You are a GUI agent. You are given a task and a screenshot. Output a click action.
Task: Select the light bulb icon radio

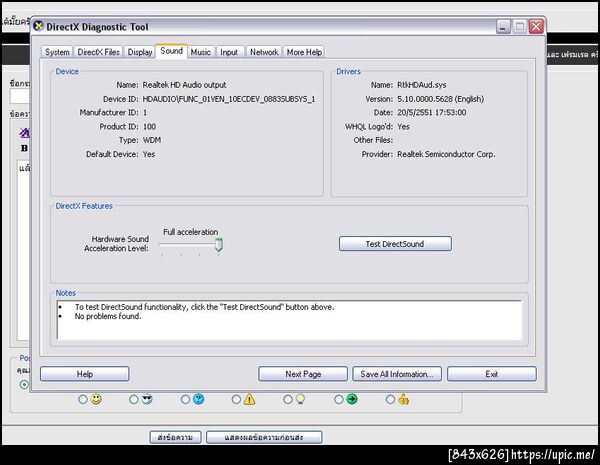tap(287, 400)
